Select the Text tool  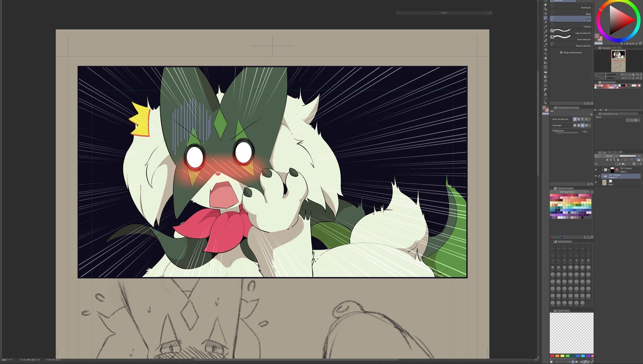545,94
